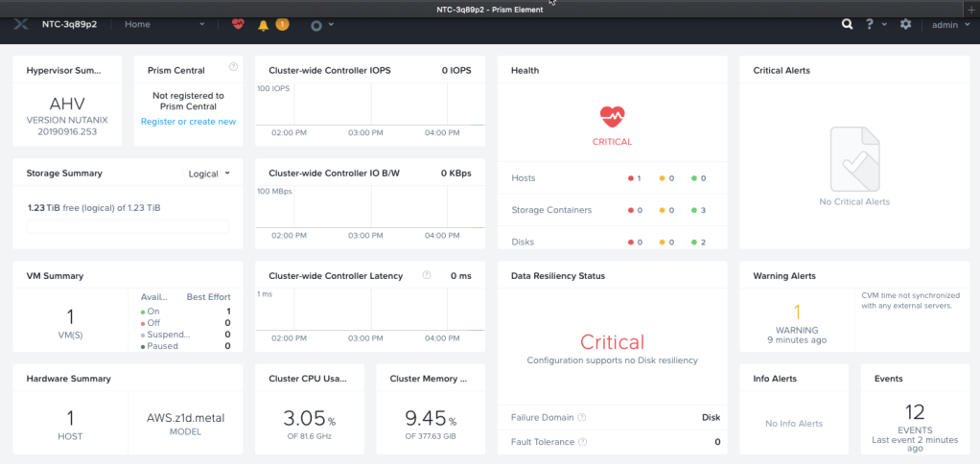Click window title NTC-3q89p2 - Prism Element

pyautogui.click(x=489, y=10)
